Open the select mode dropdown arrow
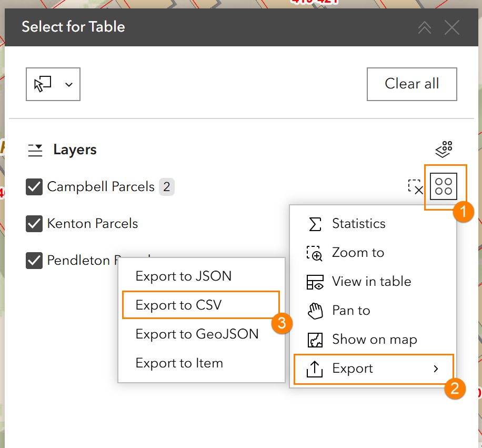 pos(69,84)
